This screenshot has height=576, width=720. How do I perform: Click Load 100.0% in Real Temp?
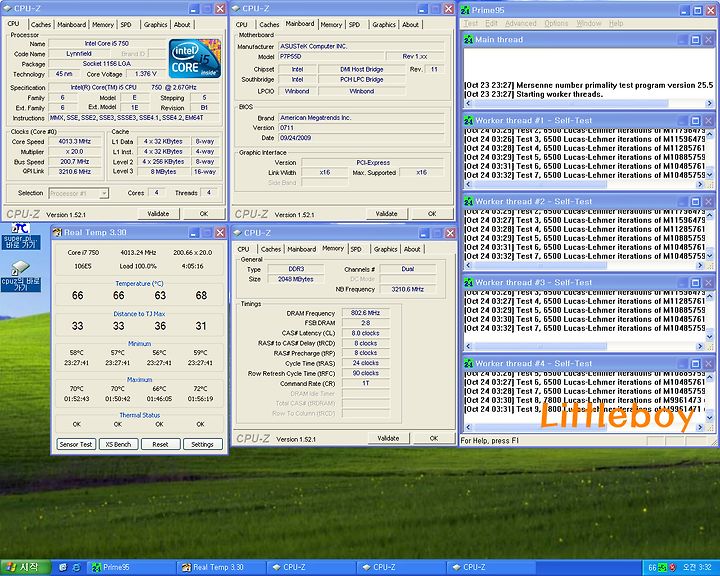coord(138,266)
